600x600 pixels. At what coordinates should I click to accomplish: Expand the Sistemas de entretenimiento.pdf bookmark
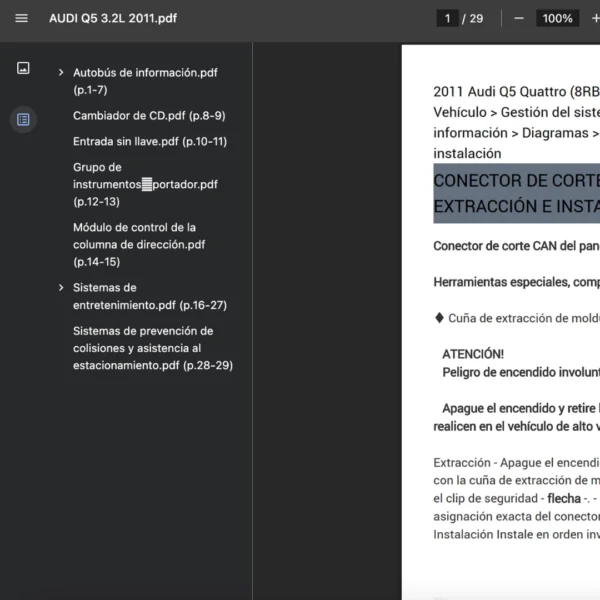click(61, 288)
